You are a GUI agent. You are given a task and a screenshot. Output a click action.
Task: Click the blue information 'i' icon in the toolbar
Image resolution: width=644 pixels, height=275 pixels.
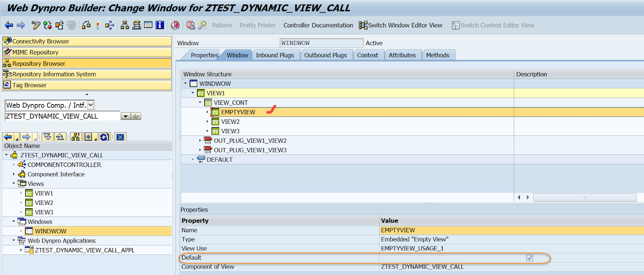click(x=160, y=25)
